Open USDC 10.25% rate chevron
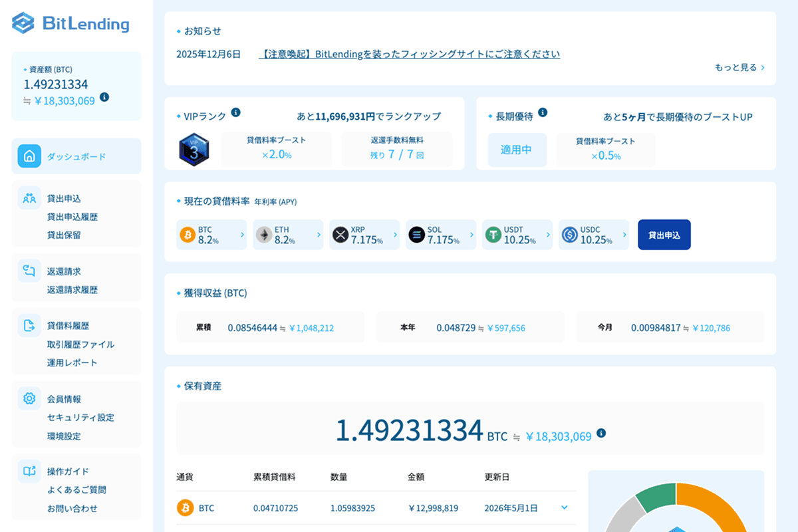 pyautogui.click(x=624, y=235)
